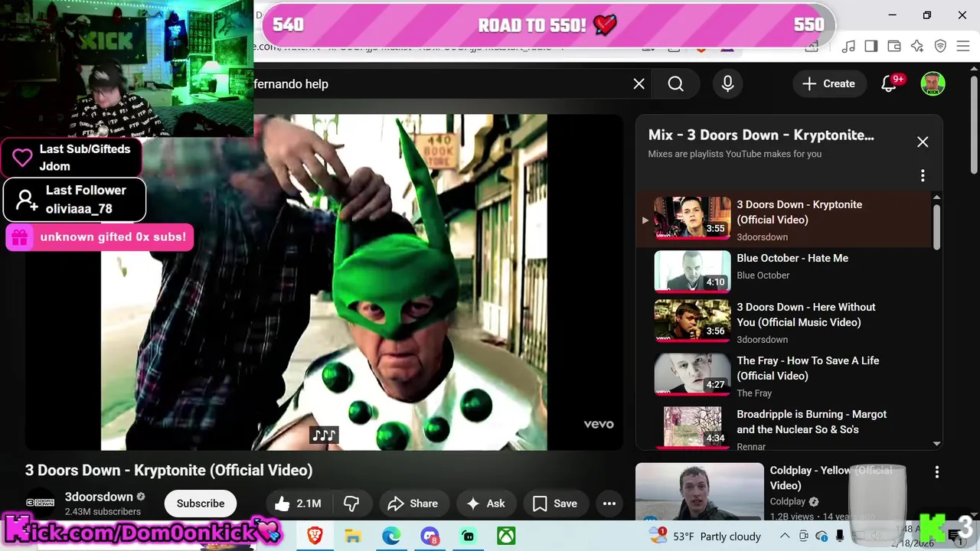980x551 pixels.
Task: Open YouTube notifications bell
Action: (889, 84)
